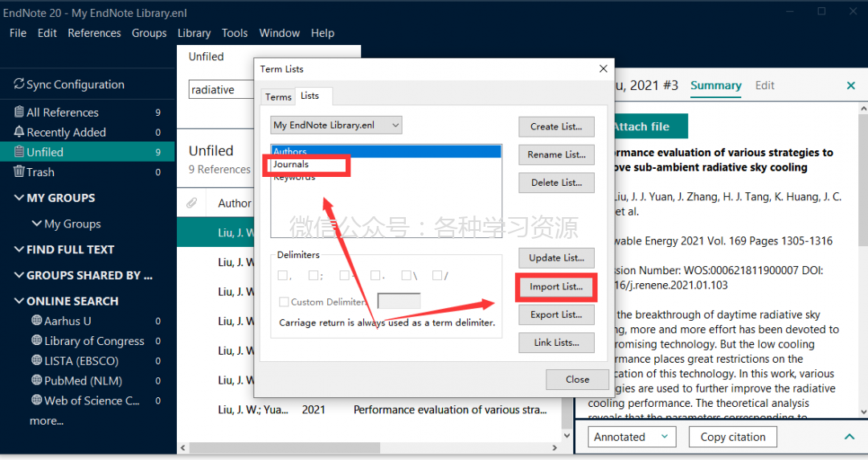868x460 pixels.
Task: Open the Edit menu
Action: (x=47, y=33)
